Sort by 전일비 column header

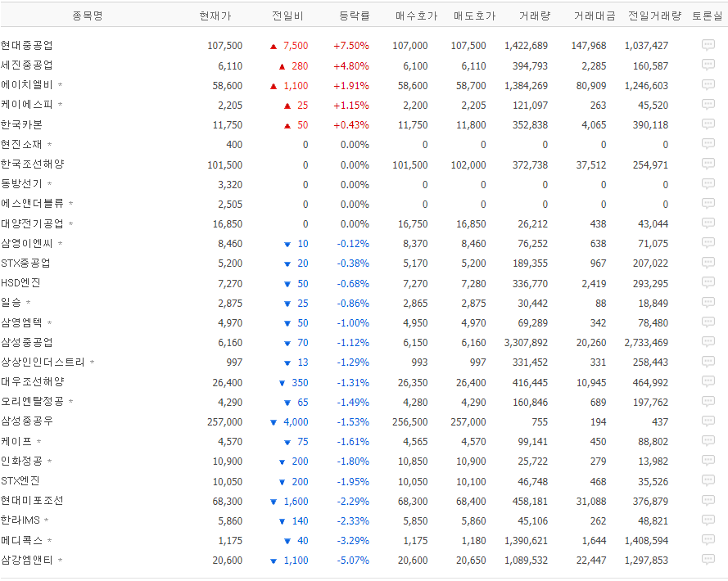click(x=287, y=16)
